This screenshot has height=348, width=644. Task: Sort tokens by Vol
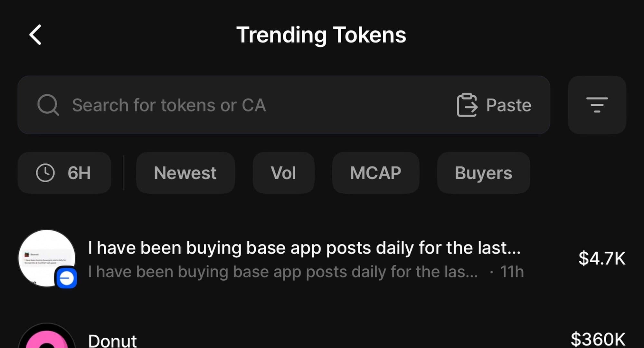(283, 173)
